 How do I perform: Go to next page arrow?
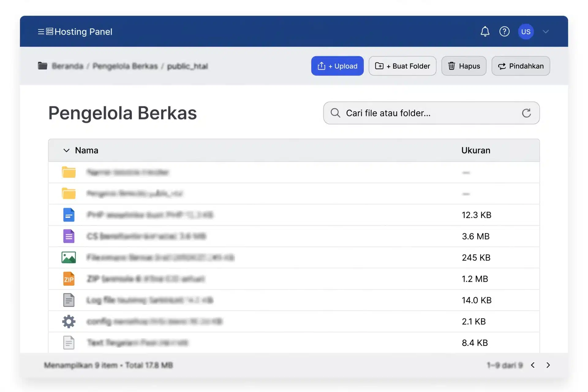click(548, 365)
